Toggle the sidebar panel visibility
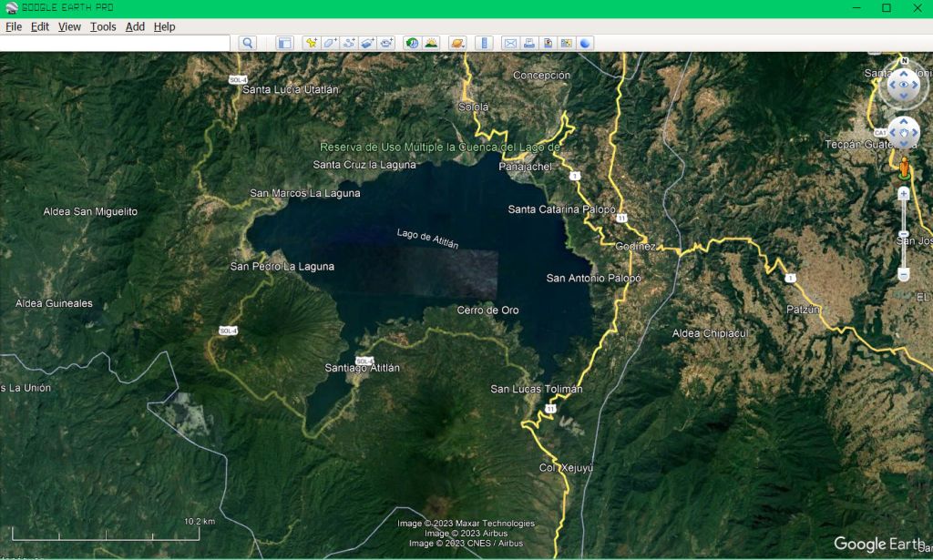 [284, 43]
